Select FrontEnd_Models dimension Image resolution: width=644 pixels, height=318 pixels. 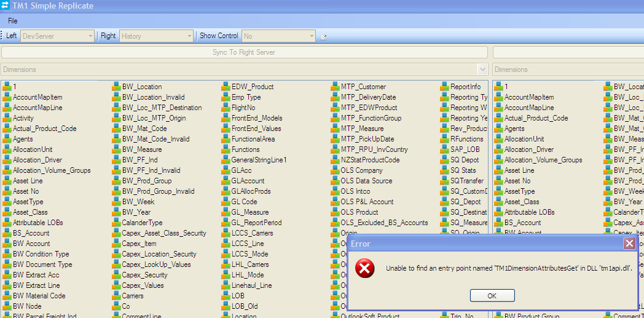tap(257, 118)
